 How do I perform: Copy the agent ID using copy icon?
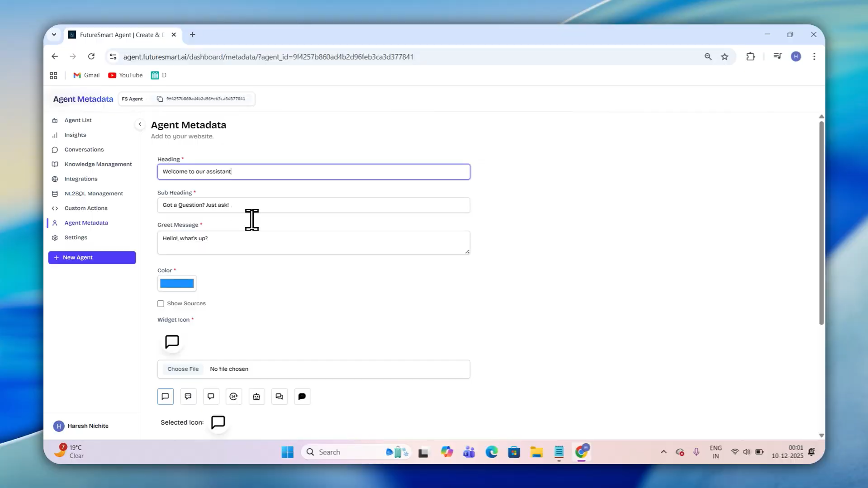coord(160,99)
